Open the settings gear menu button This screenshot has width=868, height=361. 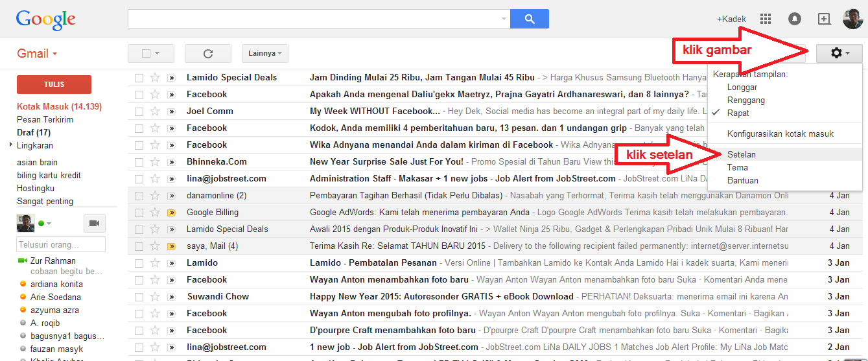(839, 53)
